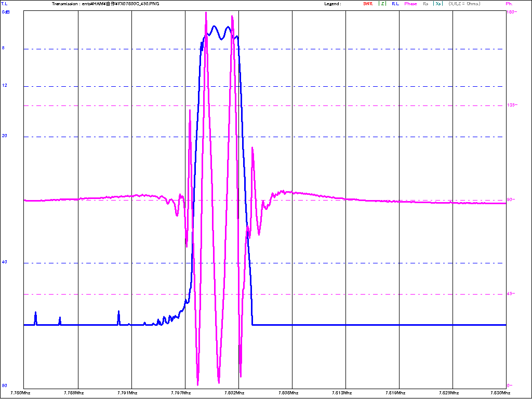Click the 45 degree phase axis label
The height and width of the screenshot is (399, 532).
pos(511,294)
